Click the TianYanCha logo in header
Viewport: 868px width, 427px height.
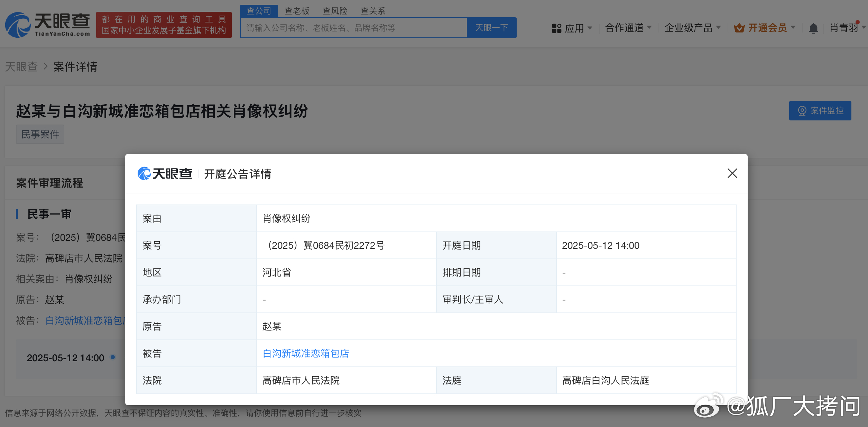47,25
